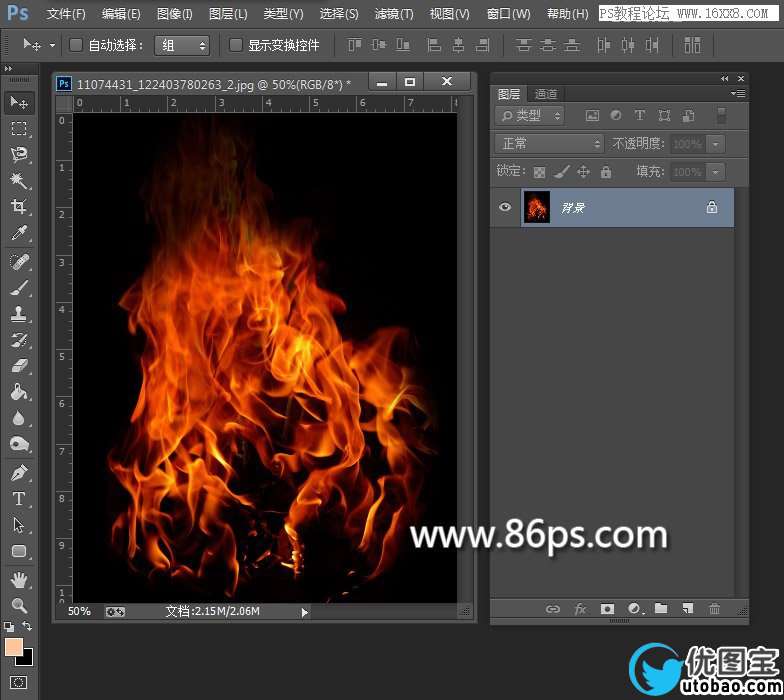Open the 组 auto-select dropdown
Viewport: 784px width, 700px height.
click(182, 46)
